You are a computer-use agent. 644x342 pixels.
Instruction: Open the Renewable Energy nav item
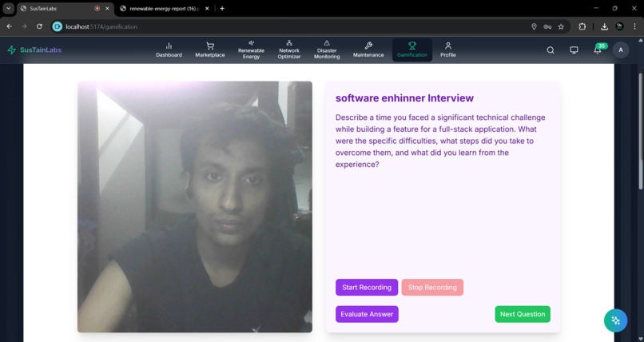(x=251, y=50)
